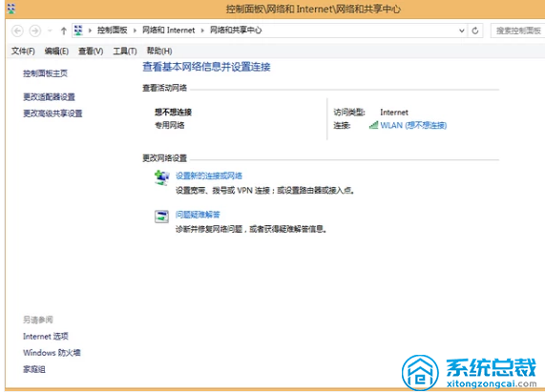The image size is (545, 392).
Task: Click the network icon in address bar
Action: pos(78,31)
